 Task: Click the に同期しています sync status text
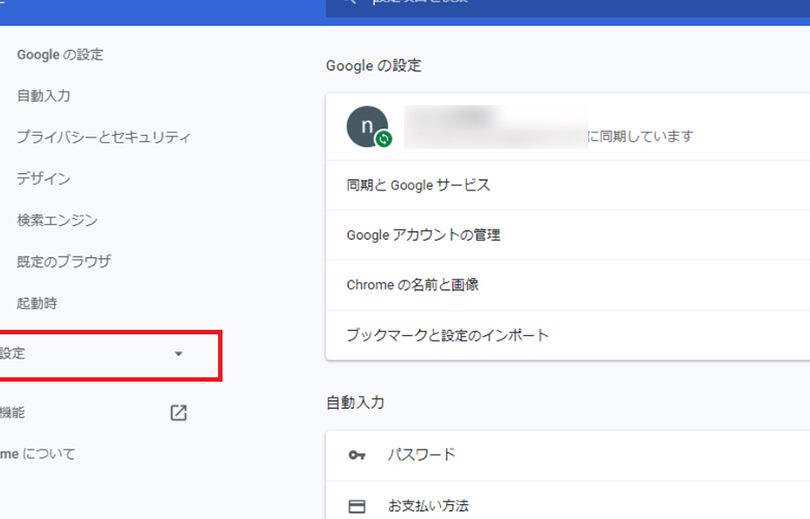pos(640,136)
